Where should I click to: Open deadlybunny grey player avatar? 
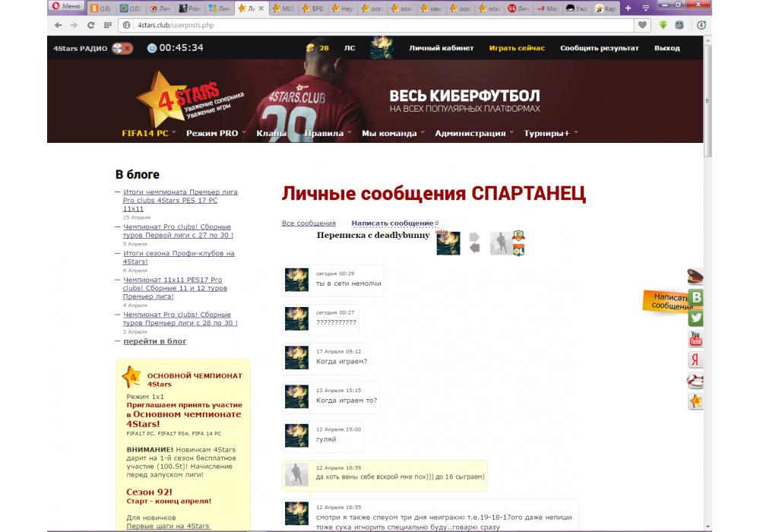[x=501, y=242]
